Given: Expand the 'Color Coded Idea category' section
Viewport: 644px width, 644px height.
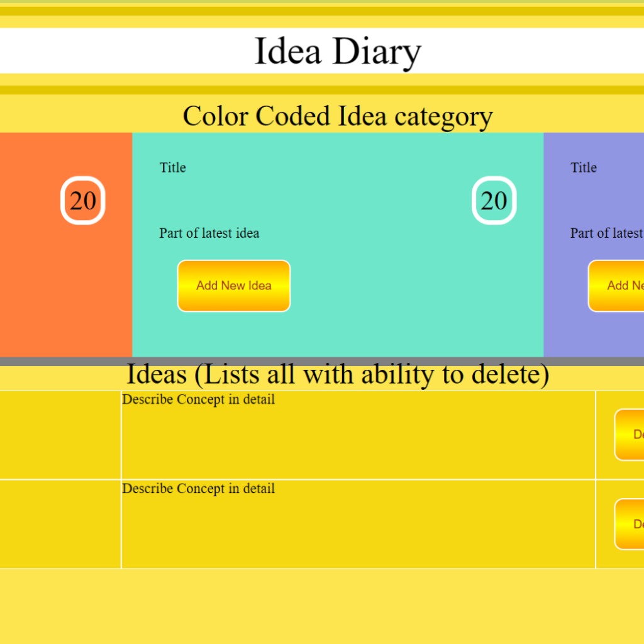Looking at the screenshot, I should (x=337, y=115).
